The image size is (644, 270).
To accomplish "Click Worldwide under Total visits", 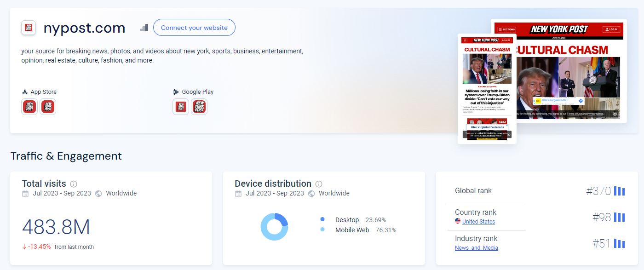I will [121, 194].
